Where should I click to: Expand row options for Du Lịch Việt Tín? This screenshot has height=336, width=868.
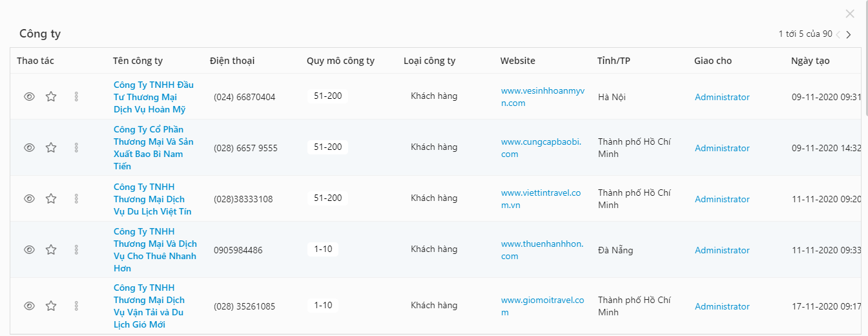coord(76,198)
